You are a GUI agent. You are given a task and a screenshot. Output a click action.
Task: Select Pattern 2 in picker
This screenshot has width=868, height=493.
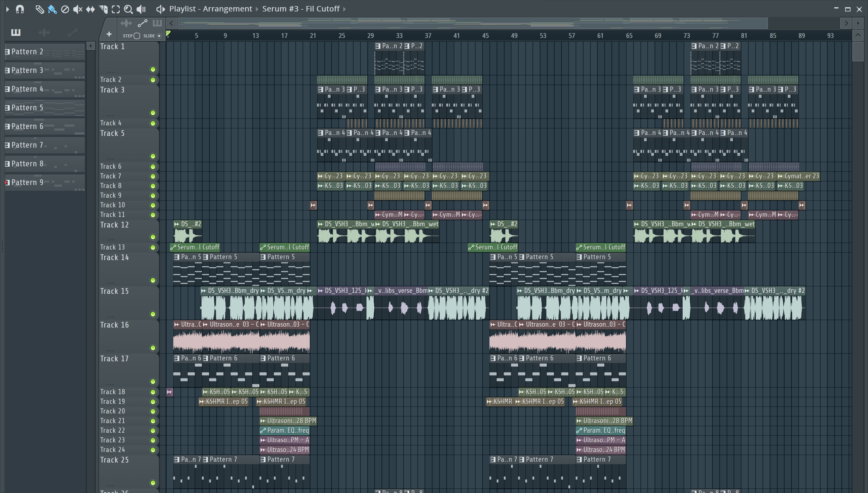(45, 52)
